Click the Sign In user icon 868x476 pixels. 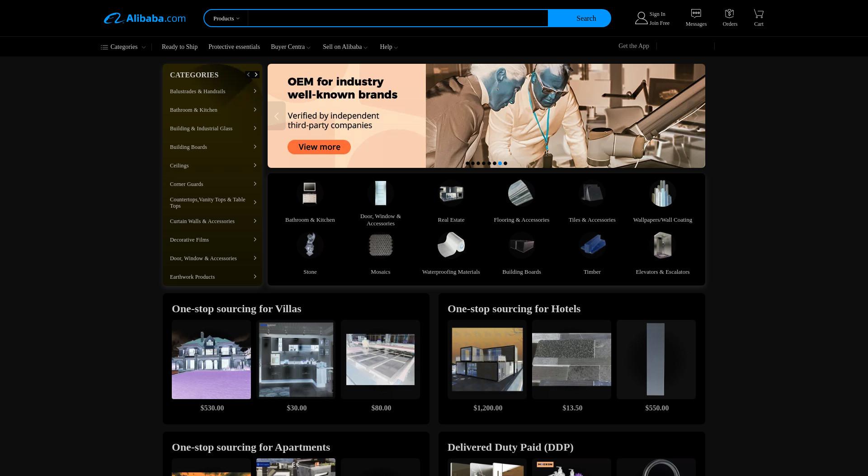click(641, 18)
